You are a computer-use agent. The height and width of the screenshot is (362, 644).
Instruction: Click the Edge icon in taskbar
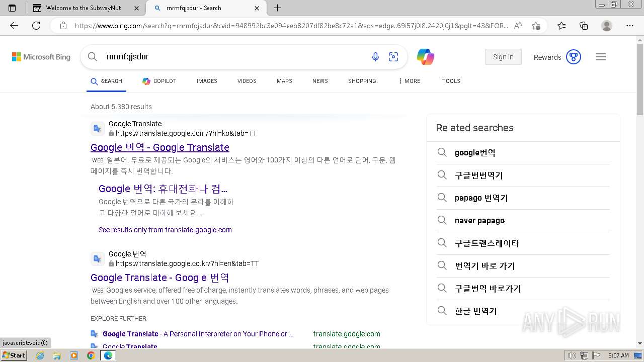108,355
